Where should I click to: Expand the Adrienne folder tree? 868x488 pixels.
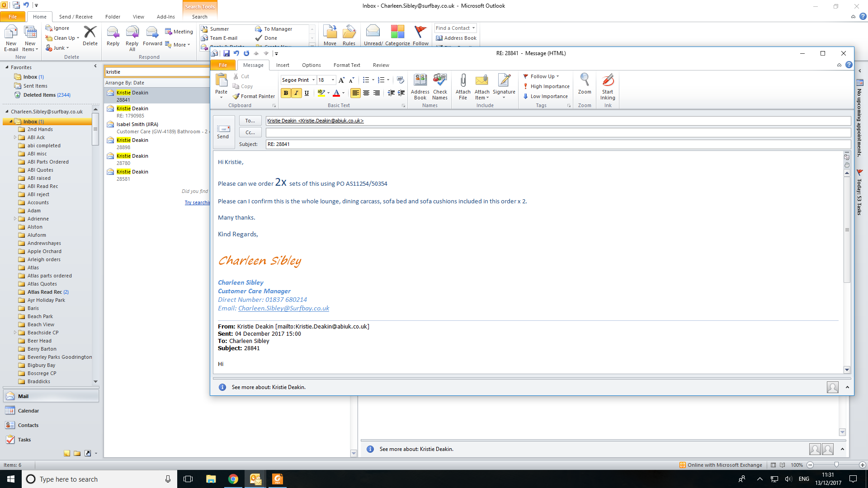coord(15,219)
